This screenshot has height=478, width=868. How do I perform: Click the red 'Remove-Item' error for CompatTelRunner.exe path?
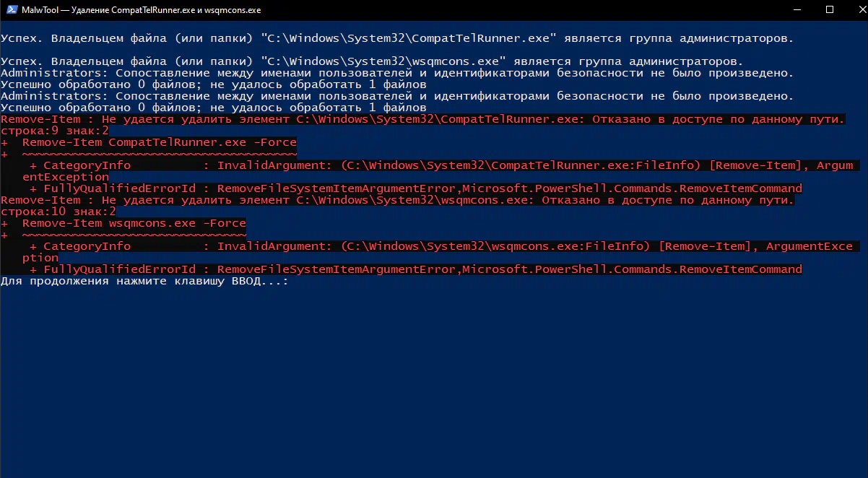coord(423,119)
